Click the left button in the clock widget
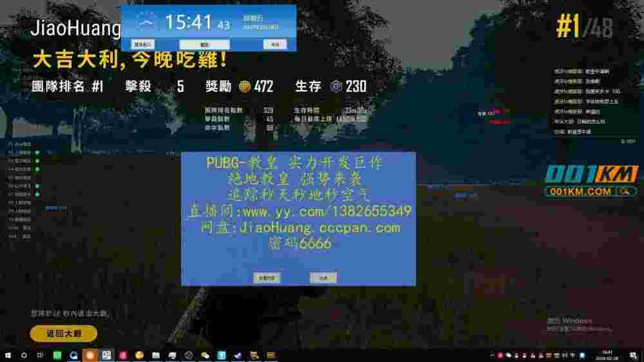This screenshot has width=644, height=362. point(142,44)
